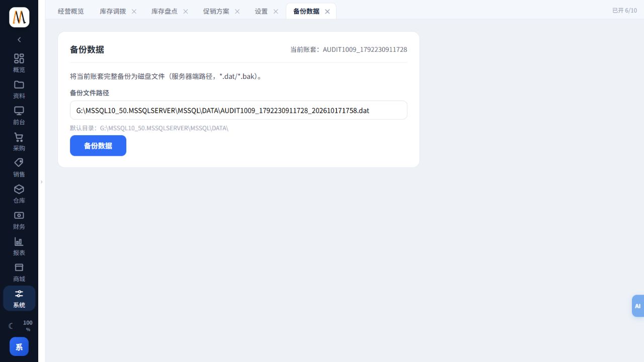The image size is (644, 362).
Task: Click the 已开 6/10 open tabs counter
Action: 624,10
